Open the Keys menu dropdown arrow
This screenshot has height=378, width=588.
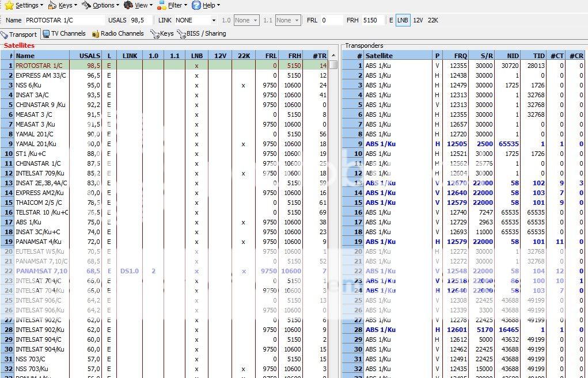(76, 5)
